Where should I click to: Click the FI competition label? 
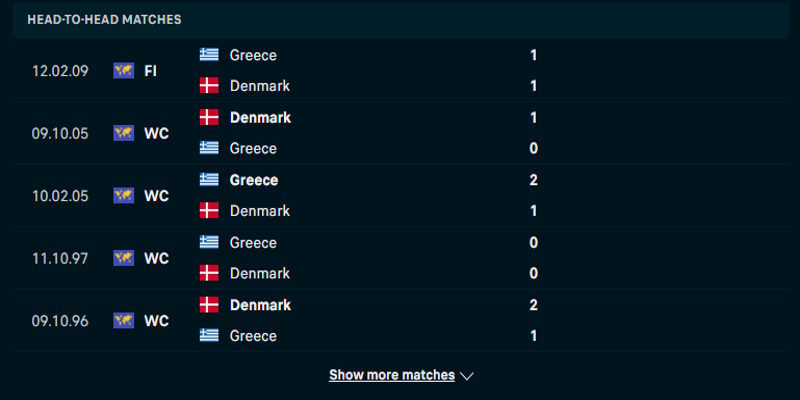point(150,71)
